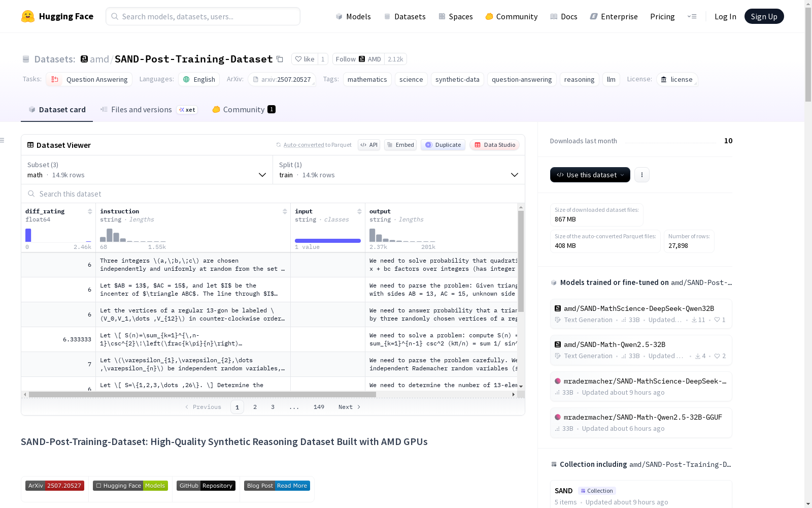Open Community in the top navigation bar

(512, 16)
